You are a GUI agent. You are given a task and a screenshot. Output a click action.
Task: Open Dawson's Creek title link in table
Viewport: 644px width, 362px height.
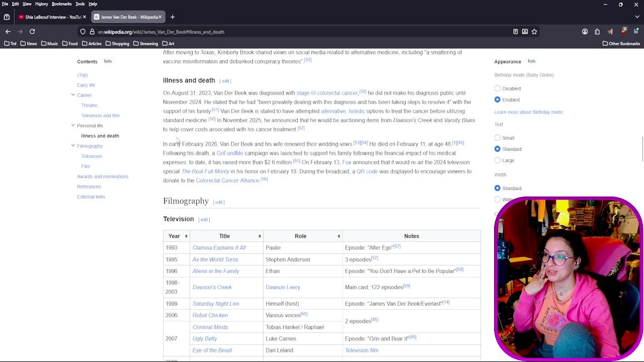[212, 287]
